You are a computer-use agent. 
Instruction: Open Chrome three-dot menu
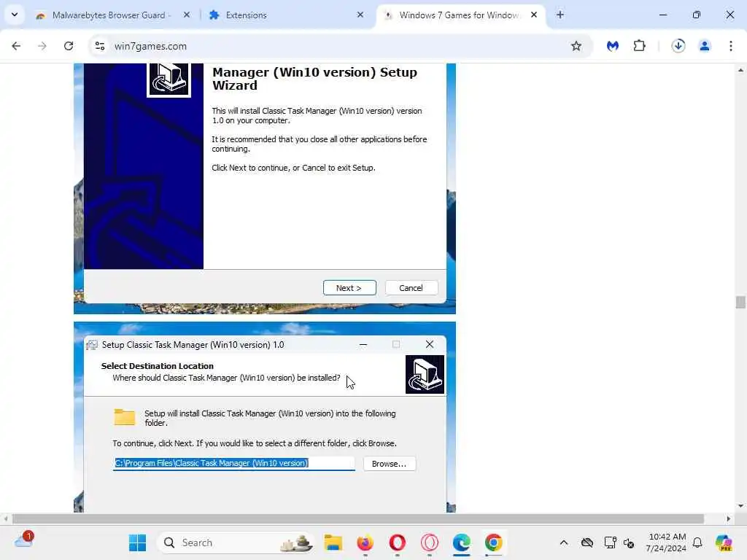click(x=731, y=46)
